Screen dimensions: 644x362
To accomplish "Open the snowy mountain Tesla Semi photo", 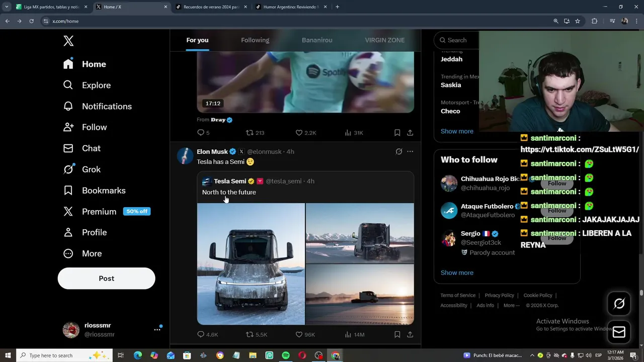I will [x=360, y=233].
